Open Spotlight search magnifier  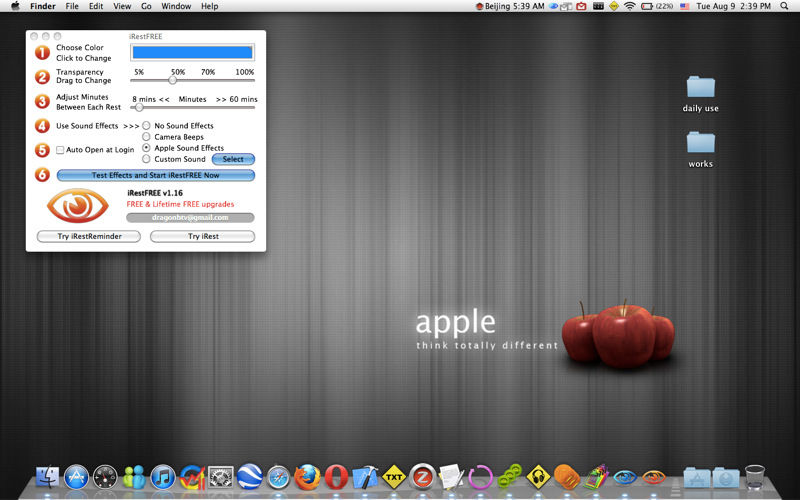pyautogui.click(x=784, y=6)
